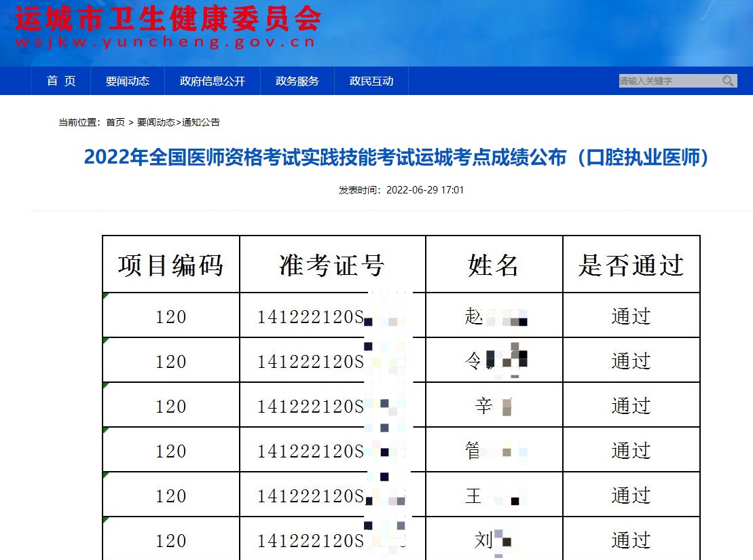Select 政府信息公开 in the navigation bar
This screenshot has width=753, height=560.
[x=212, y=81]
